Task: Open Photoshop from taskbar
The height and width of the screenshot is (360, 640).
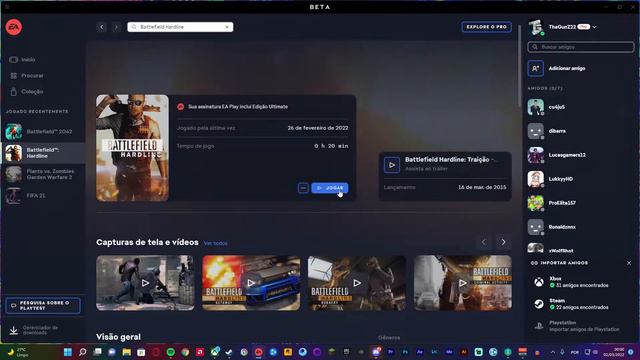Action: tap(405, 352)
